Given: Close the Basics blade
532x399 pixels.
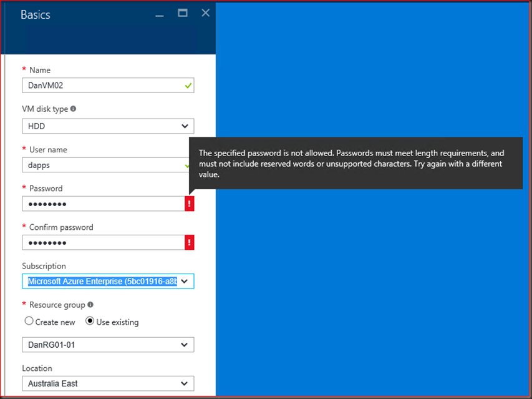Looking at the screenshot, I should tap(205, 12).
